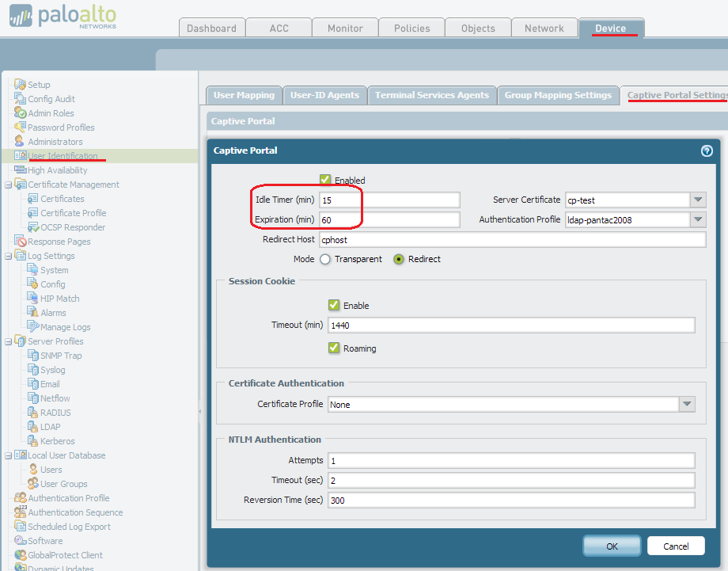
Task: Open the Authentication Profile dropdown
Action: [698, 219]
